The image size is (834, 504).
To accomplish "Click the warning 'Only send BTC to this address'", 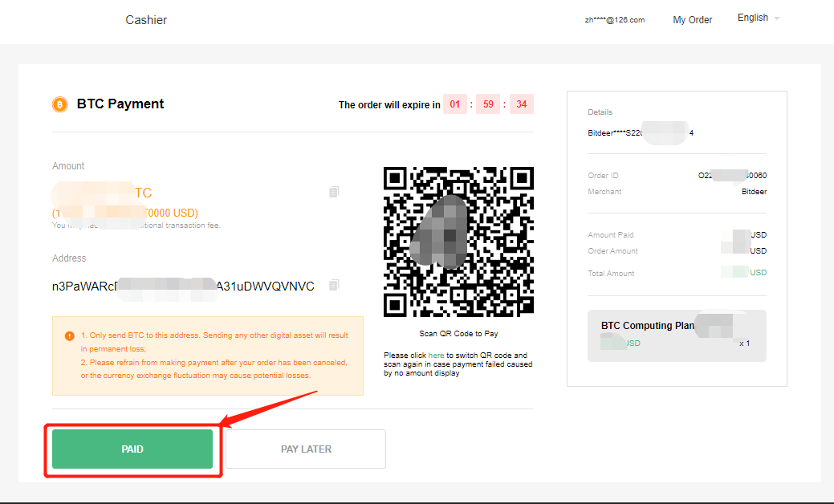I will 214,342.
